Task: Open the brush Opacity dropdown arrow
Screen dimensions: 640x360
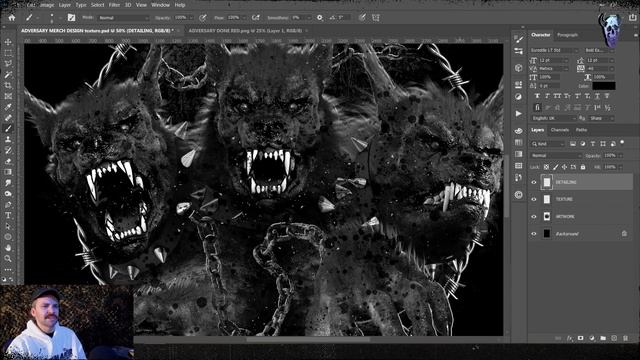Action: [x=190, y=18]
